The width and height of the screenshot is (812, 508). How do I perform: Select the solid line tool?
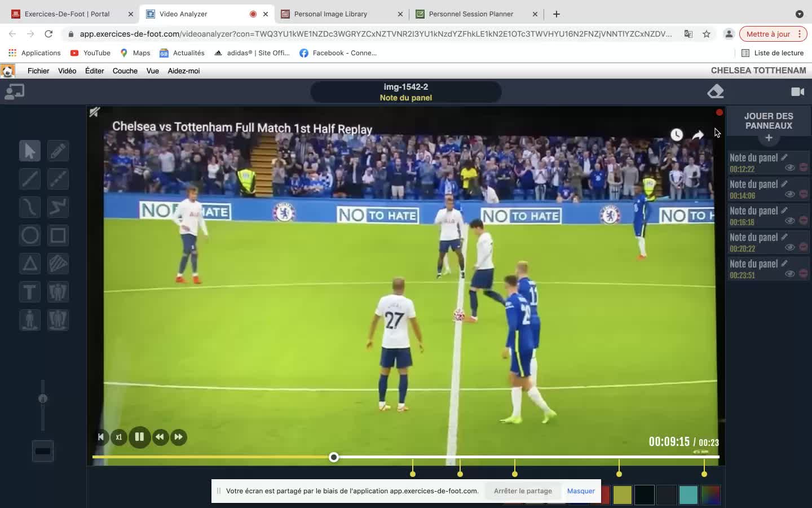(30, 179)
